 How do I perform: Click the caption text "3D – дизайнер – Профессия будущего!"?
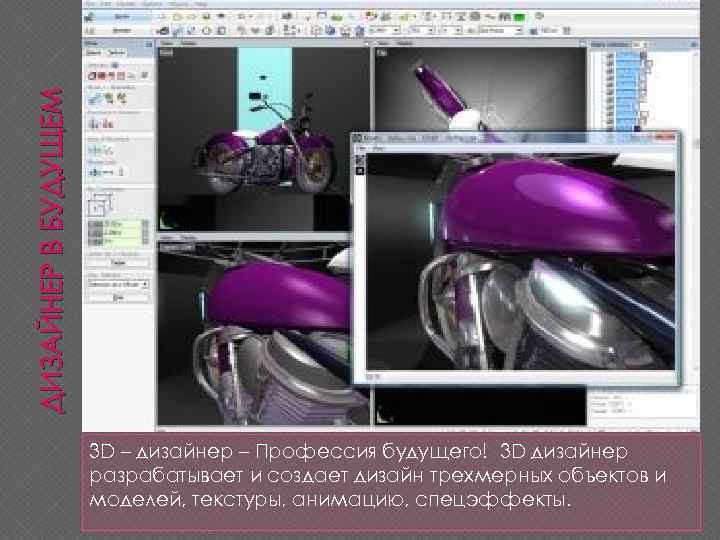(x=288, y=451)
